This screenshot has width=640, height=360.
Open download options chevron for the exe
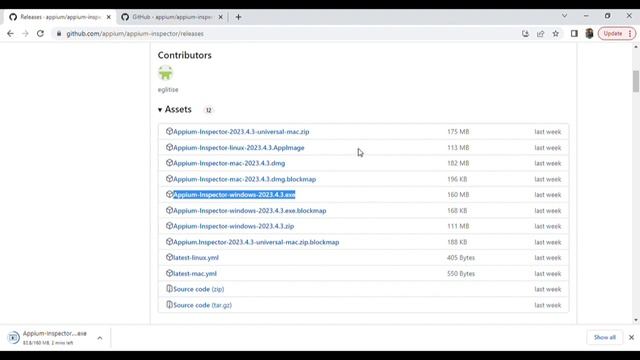tap(100, 338)
